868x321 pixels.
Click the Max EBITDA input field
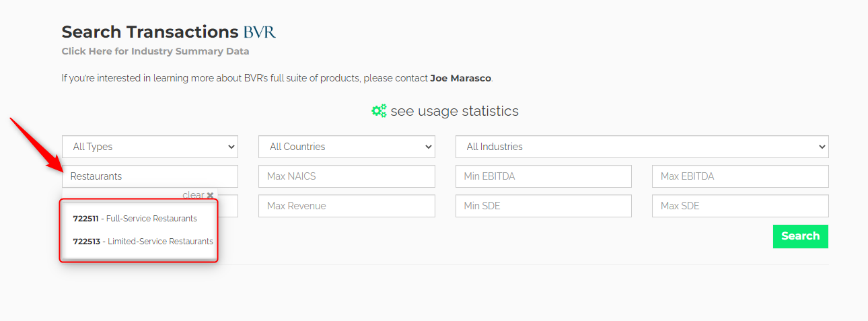(x=739, y=176)
